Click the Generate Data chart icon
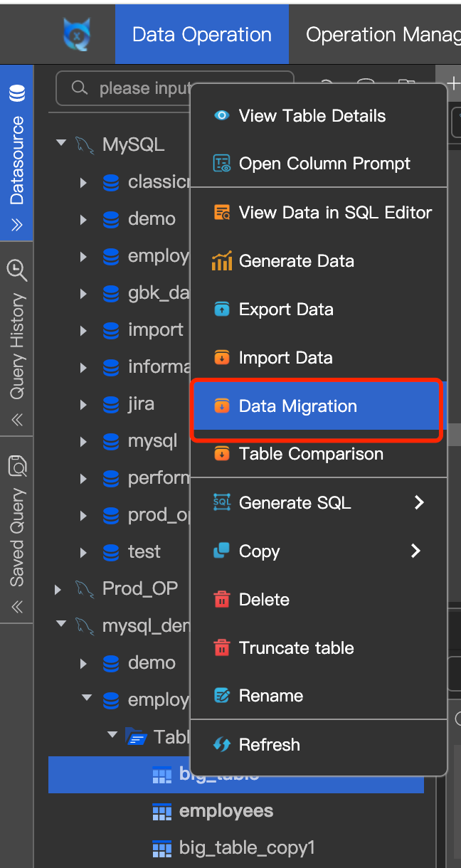The height and width of the screenshot is (868, 461). [x=222, y=261]
